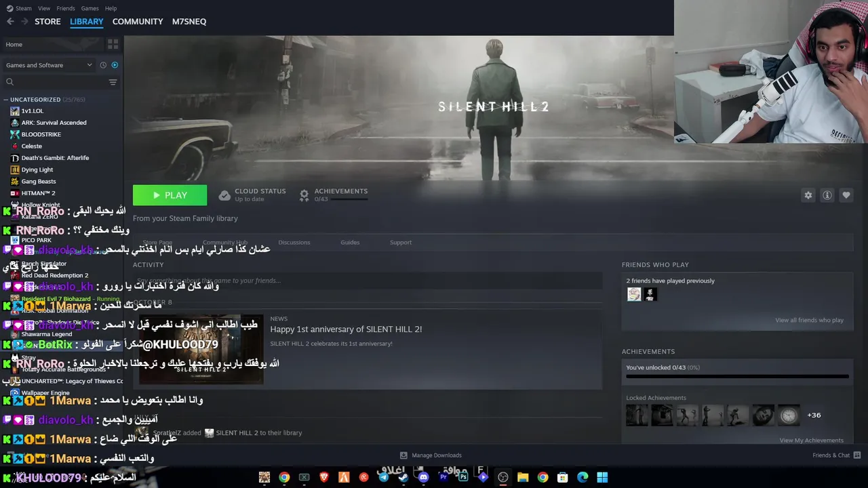This screenshot has height=488, width=868.
Task: Go back with the left arrow
Action: (10, 22)
